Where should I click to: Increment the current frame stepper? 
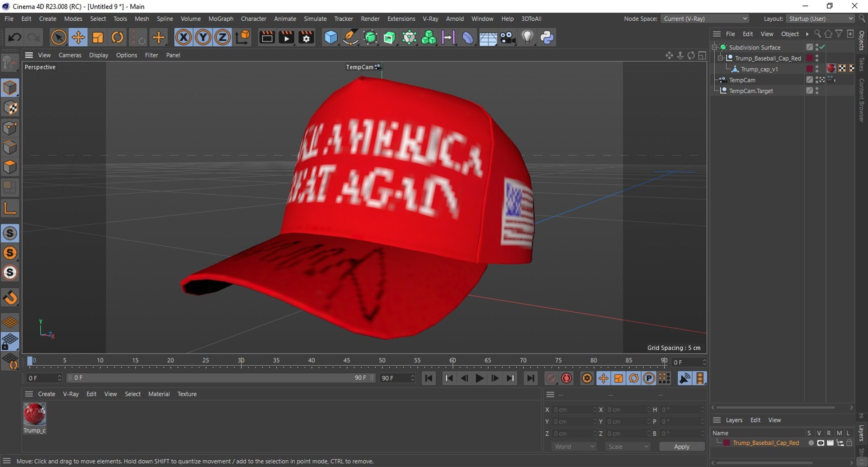704,360
